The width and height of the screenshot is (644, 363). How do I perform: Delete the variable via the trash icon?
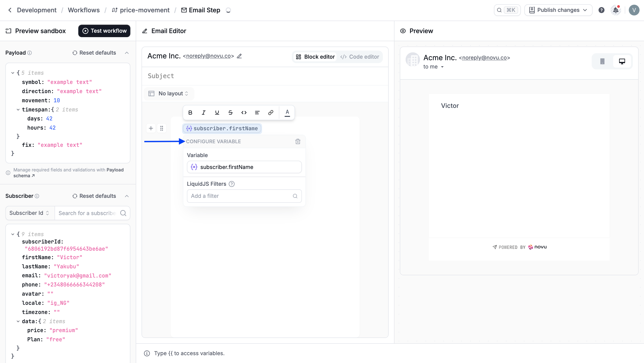tap(297, 141)
